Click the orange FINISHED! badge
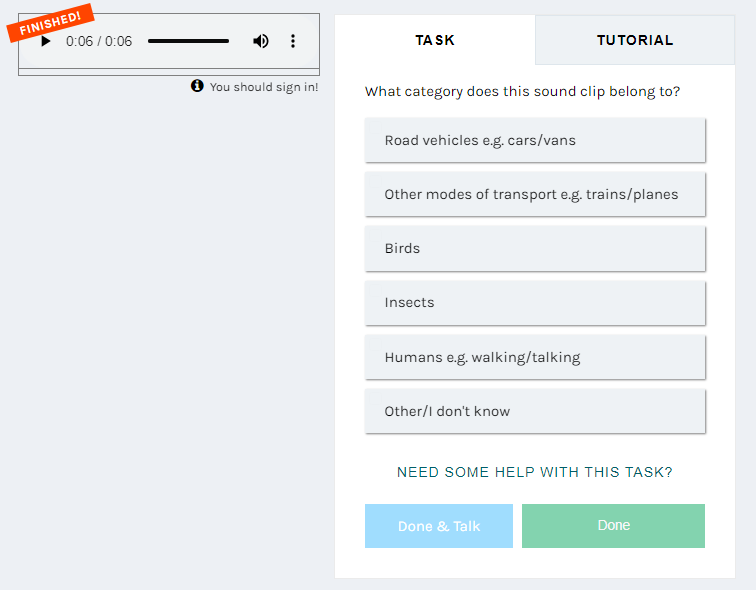756x590 pixels. (x=50, y=22)
